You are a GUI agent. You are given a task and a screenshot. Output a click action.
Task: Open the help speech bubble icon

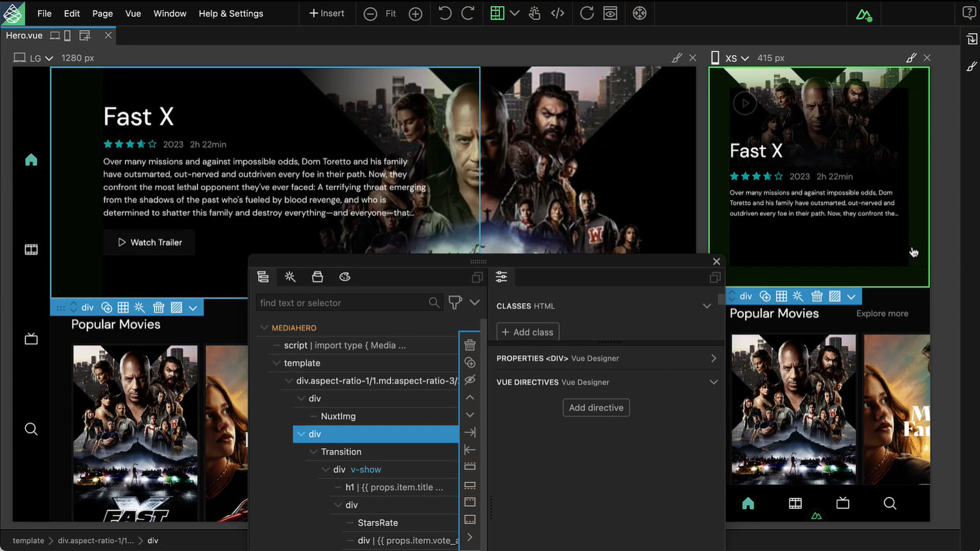click(969, 13)
